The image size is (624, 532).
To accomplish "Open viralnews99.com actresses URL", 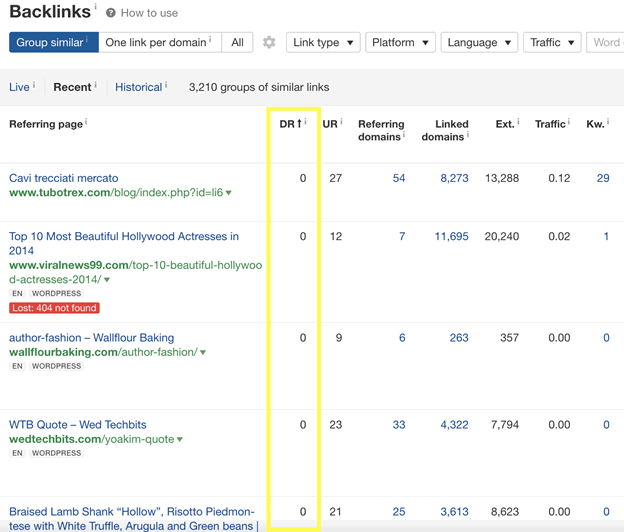I will 135,272.
